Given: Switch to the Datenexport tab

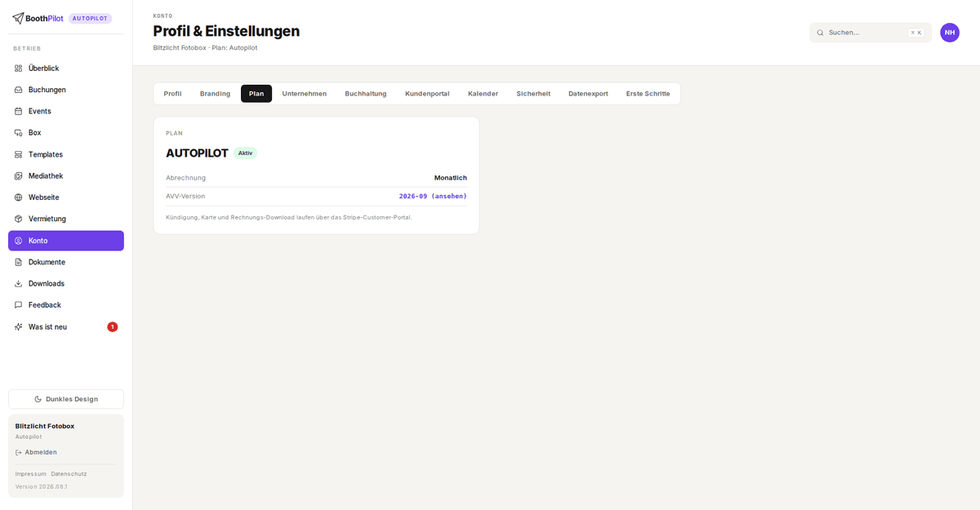Looking at the screenshot, I should click(x=588, y=94).
